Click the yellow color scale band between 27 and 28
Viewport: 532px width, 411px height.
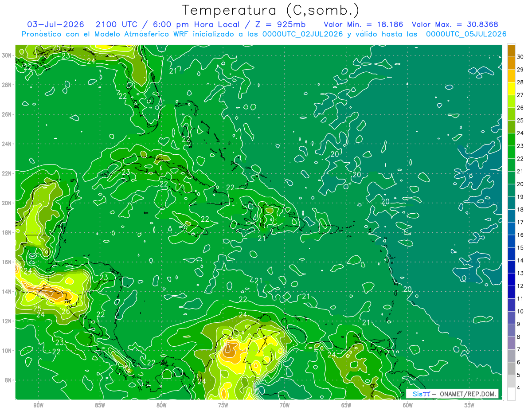(511, 89)
